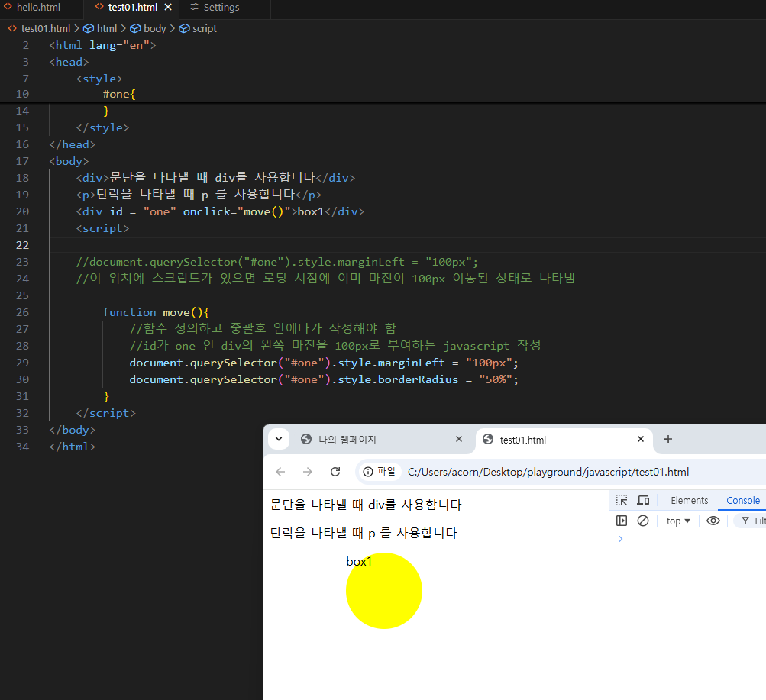The height and width of the screenshot is (700, 766).
Task: Click the div id one onclick line
Action: point(220,211)
